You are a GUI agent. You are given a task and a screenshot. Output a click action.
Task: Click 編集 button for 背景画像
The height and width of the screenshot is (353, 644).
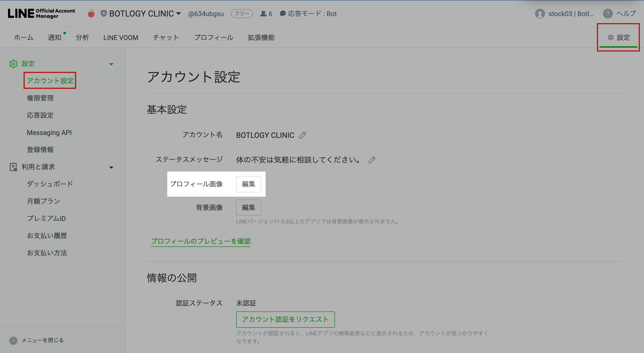tap(248, 208)
